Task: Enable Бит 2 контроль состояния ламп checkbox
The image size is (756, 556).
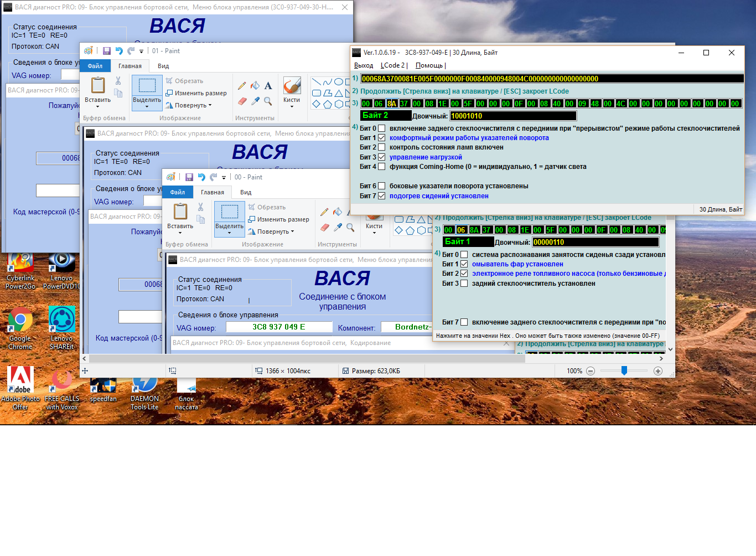Action: tap(381, 147)
